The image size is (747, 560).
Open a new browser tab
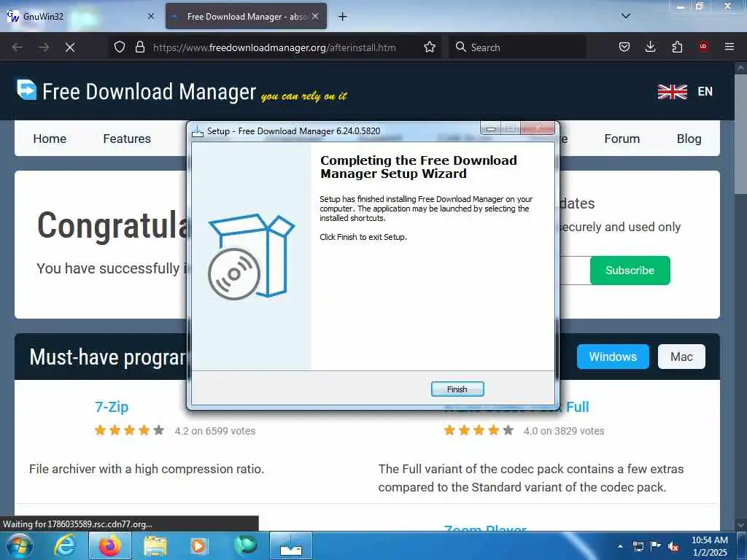[343, 17]
